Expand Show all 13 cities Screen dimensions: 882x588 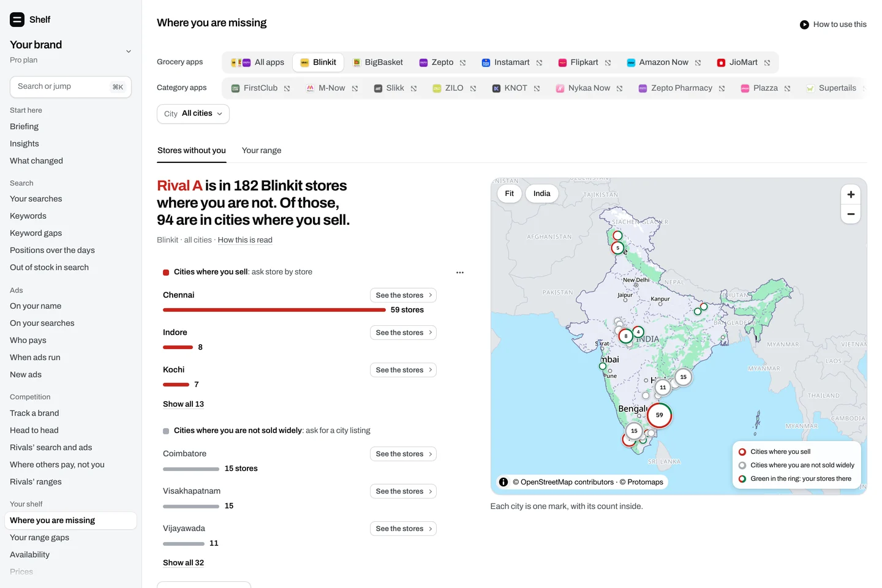point(183,404)
